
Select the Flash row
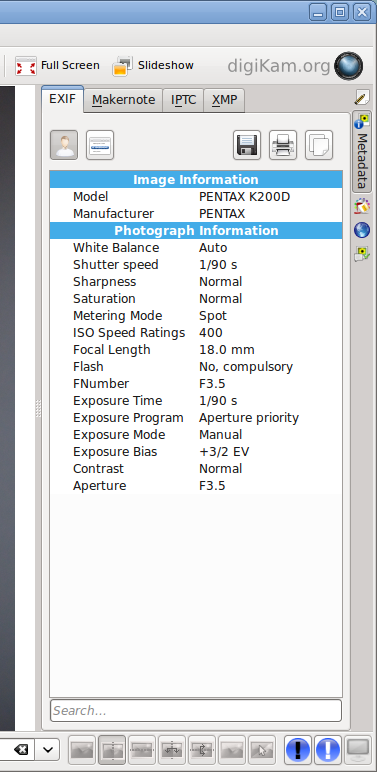(x=196, y=367)
